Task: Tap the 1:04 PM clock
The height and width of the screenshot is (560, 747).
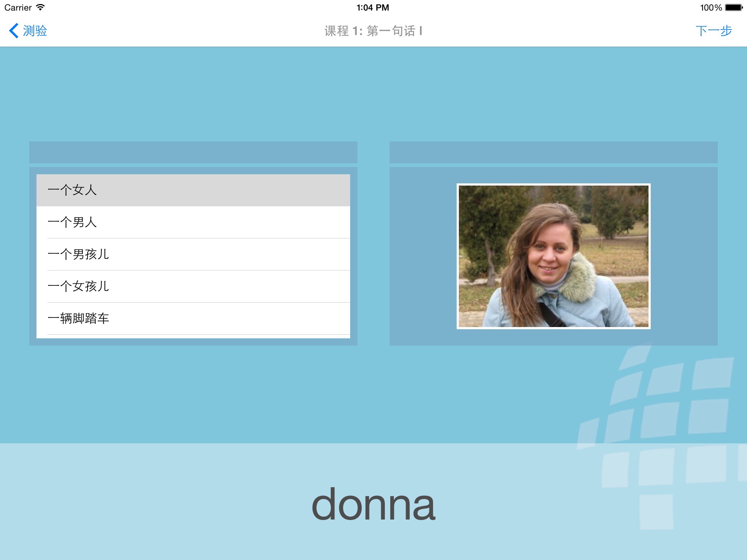Action: click(x=373, y=7)
